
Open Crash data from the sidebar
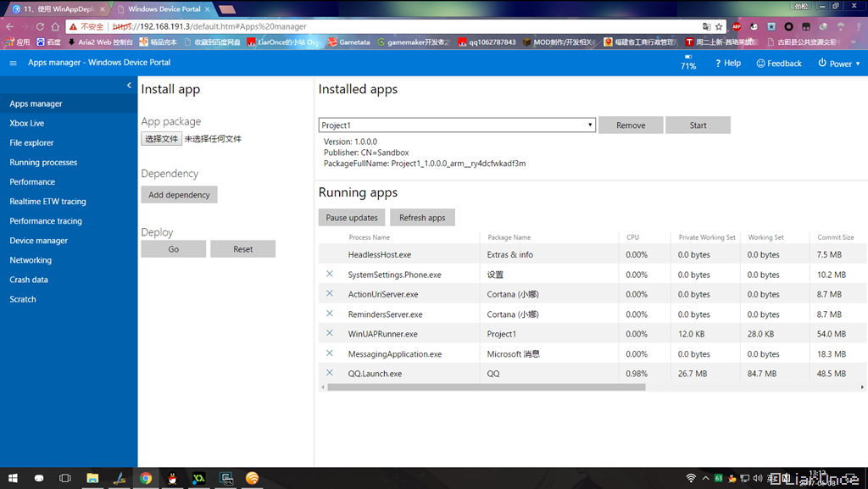pos(29,280)
